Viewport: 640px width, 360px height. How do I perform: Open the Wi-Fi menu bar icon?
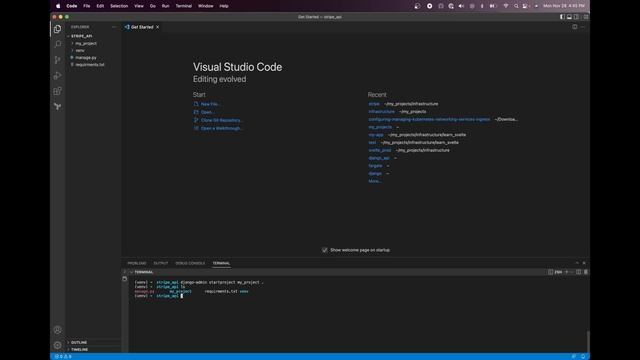coord(506,6)
